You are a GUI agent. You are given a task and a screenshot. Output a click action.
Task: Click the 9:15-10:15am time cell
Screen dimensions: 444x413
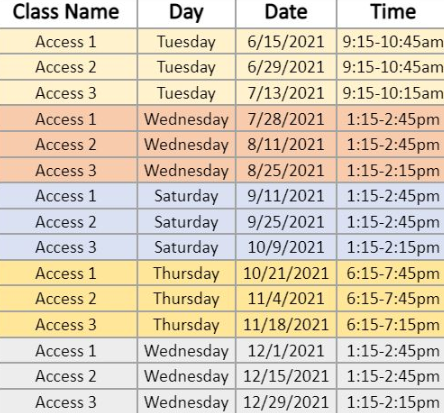click(391, 93)
